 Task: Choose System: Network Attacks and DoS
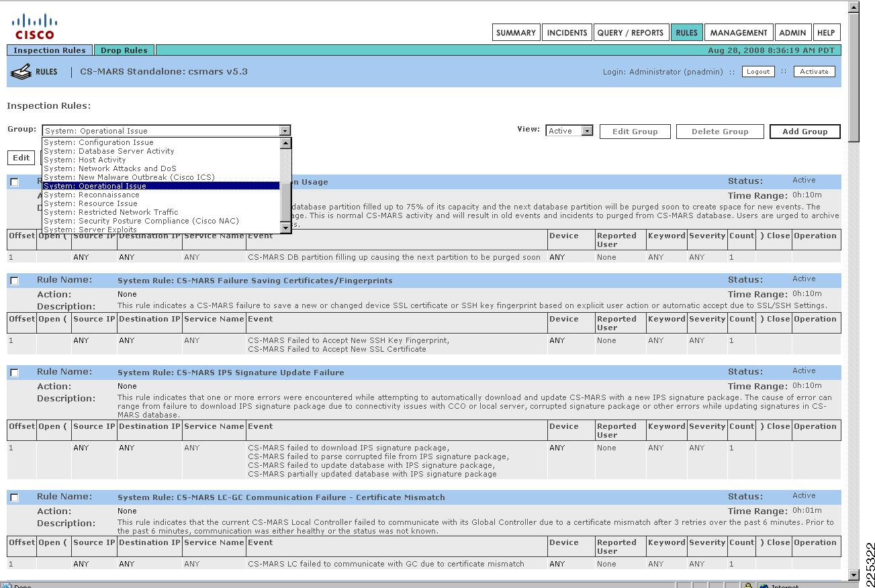pyautogui.click(x=160, y=168)
